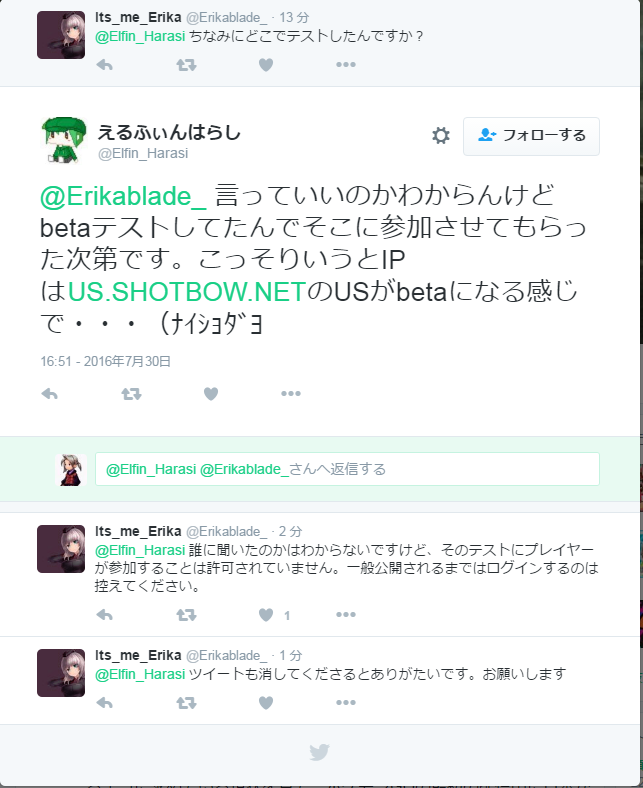Image resolution: width=643 pixels, height=788 pixels.
Task: Reply to the top Its_me_Erika tweet
Action: [105, 65]
